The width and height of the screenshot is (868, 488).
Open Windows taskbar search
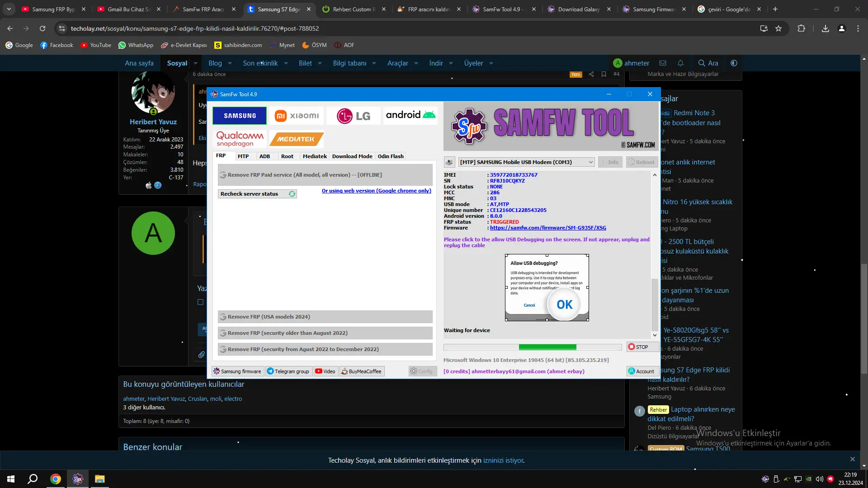33,479
